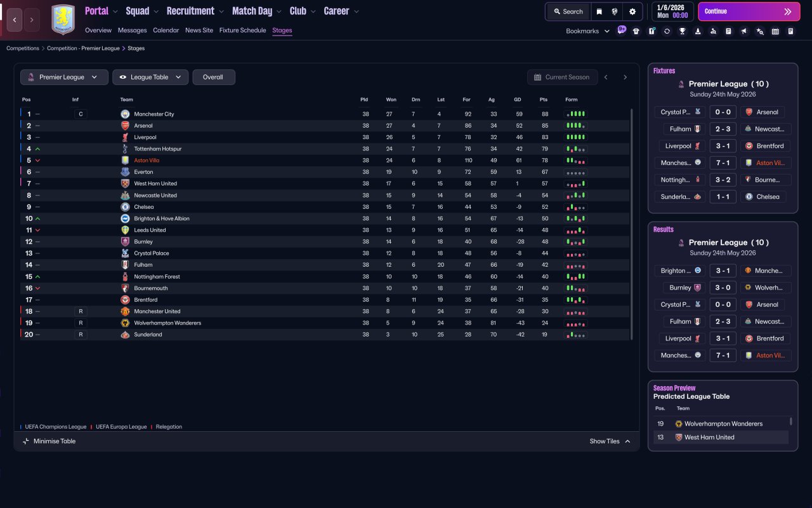Switch to the Messages tab
This screenshot has height=508, width=812.
click(x=132, y=30)
